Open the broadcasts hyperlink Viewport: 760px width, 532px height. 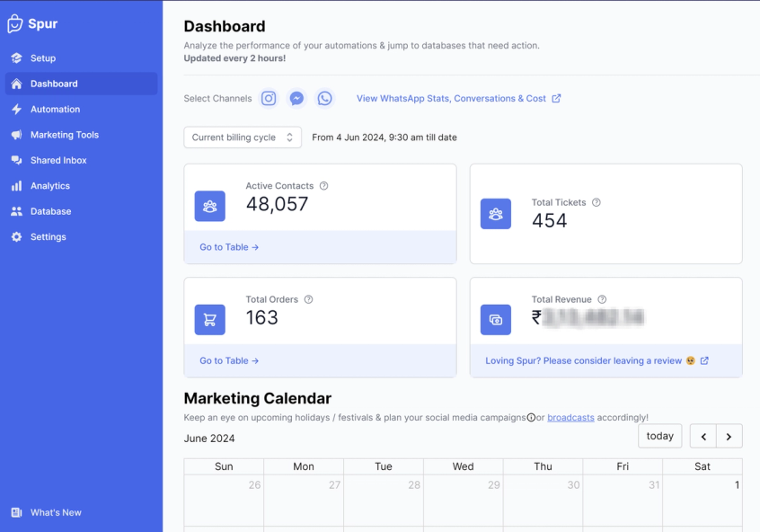click(x=570, y=418)
